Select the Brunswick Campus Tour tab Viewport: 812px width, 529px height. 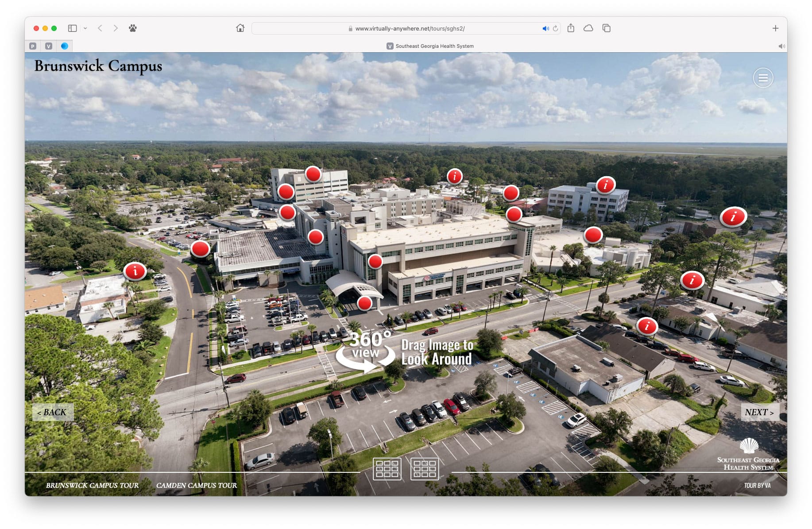(x=92, y=485)
